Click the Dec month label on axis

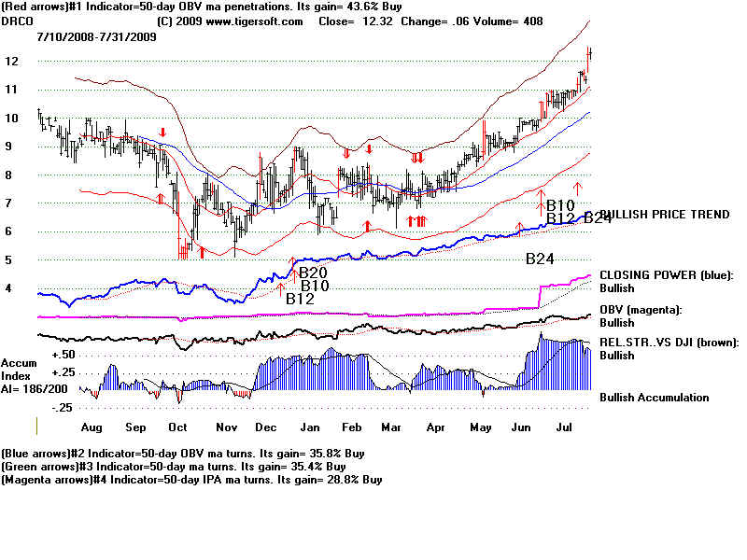[266, 427]
